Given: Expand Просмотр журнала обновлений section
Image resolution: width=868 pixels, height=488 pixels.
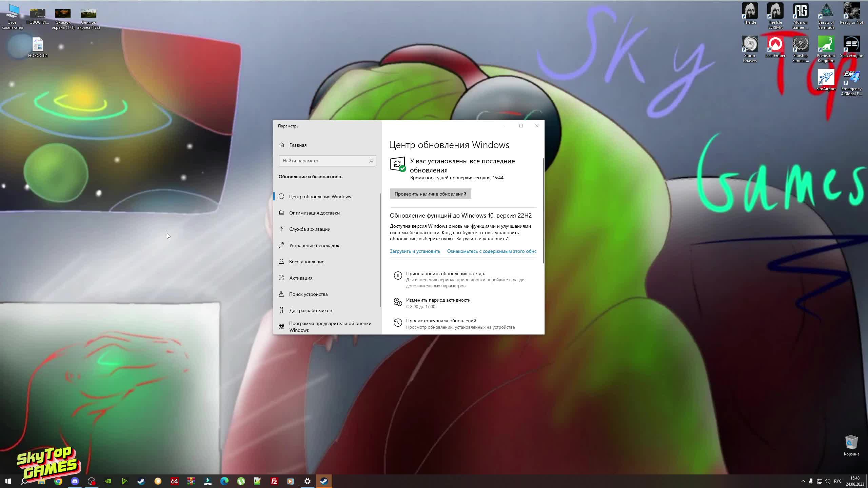Looking at the screenshot, I should point(440,321).
